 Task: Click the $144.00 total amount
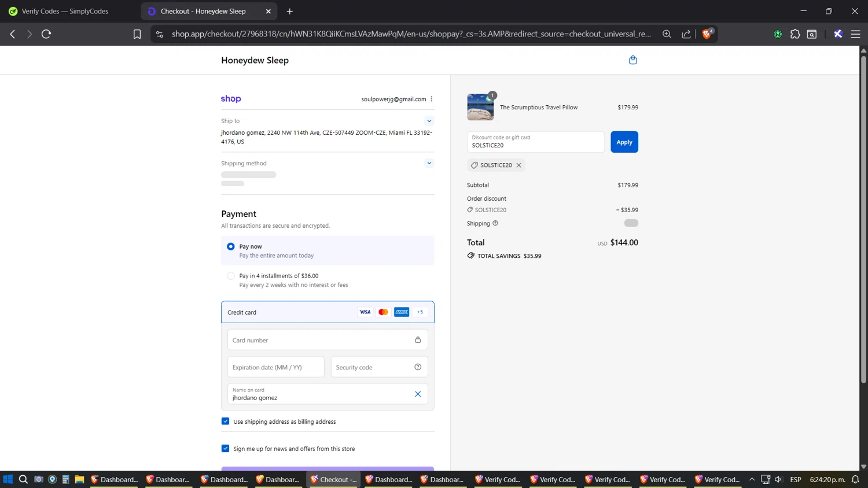[624, 243]
